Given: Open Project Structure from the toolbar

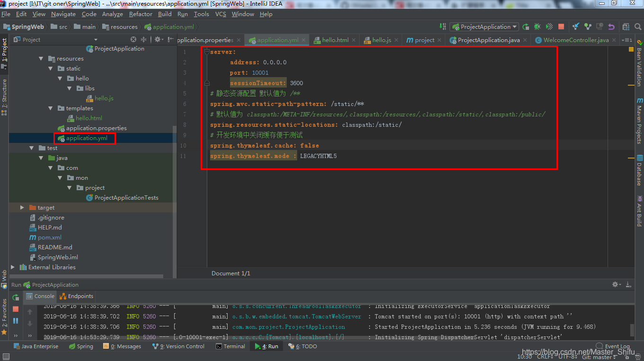Looking at the screenshot, I should (x=626, y=27).
